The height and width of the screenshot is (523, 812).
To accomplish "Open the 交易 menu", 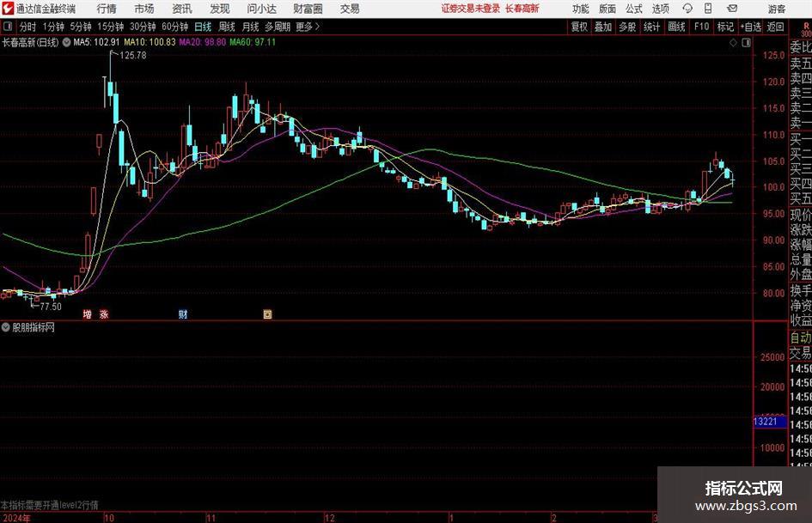I will (350, 9).
